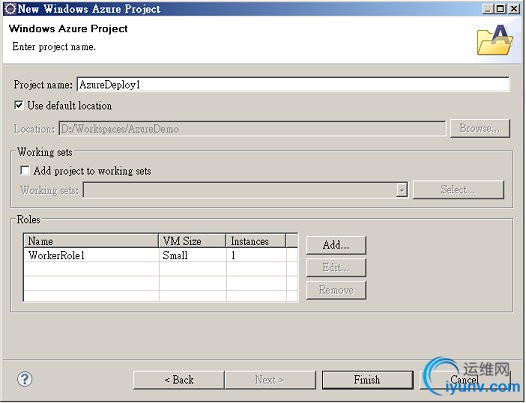The height and width of the screenshot is (403, 526).
Task: Click the Edit... role button
Action: [x=336, y=267]
